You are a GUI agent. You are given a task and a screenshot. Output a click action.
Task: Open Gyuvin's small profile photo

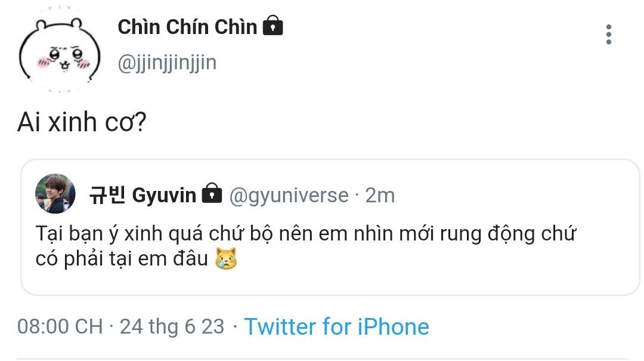(55, 194)
